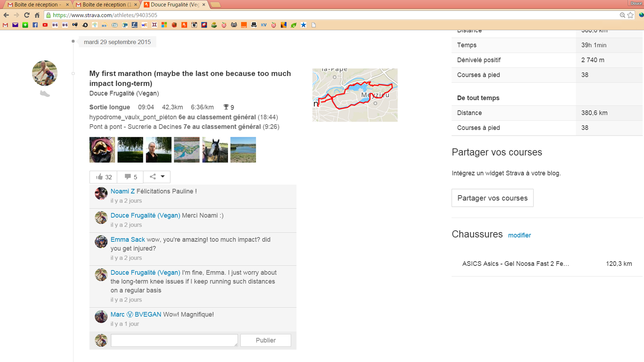Image resolution: width=644 pixels, height=362 pixels.
Task: Open the route map thumbnail
Action: pyautogui.click(x=355, y=95)
